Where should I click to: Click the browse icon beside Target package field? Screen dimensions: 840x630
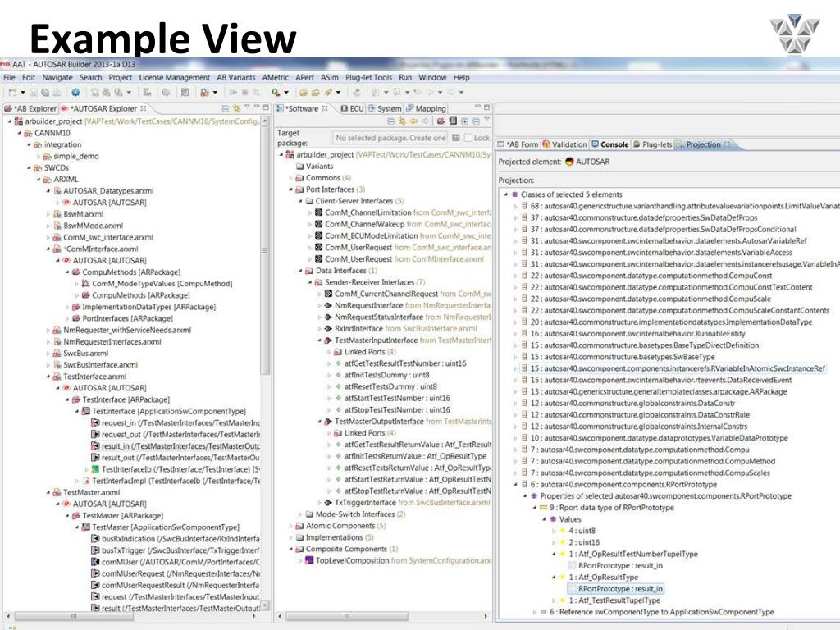[456, 138]
